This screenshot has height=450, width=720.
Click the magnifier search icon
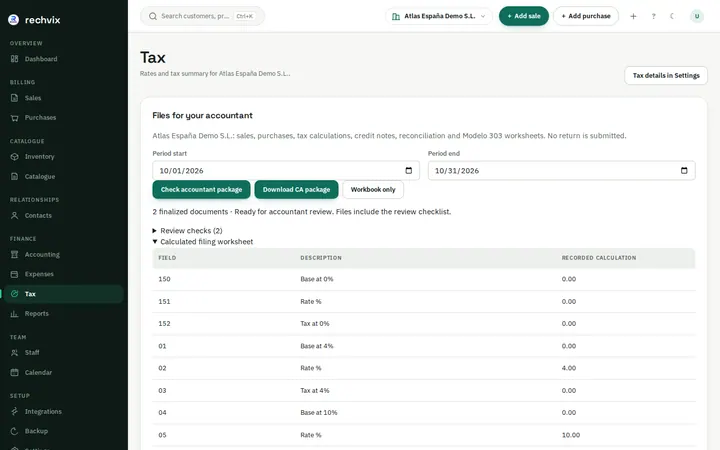pyautogui.click(x=153, y=16)
